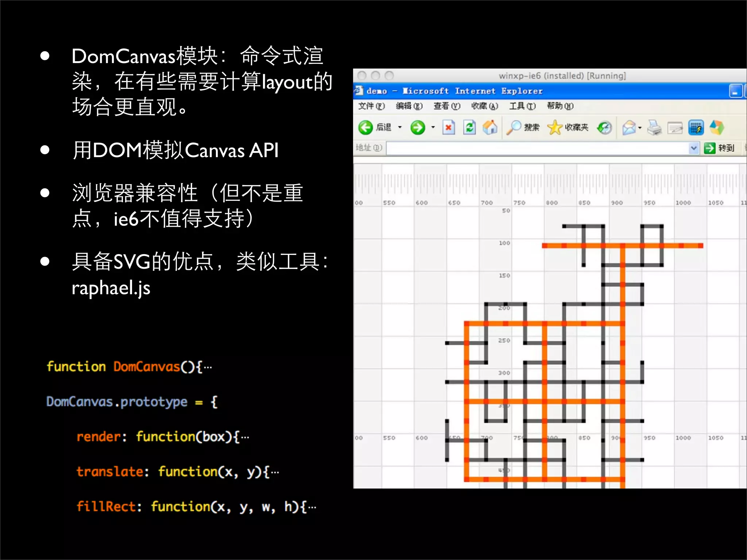Click the Refresh page icon
The width and height of the screenshot is (747, 560).
click(x=469, y=128)
